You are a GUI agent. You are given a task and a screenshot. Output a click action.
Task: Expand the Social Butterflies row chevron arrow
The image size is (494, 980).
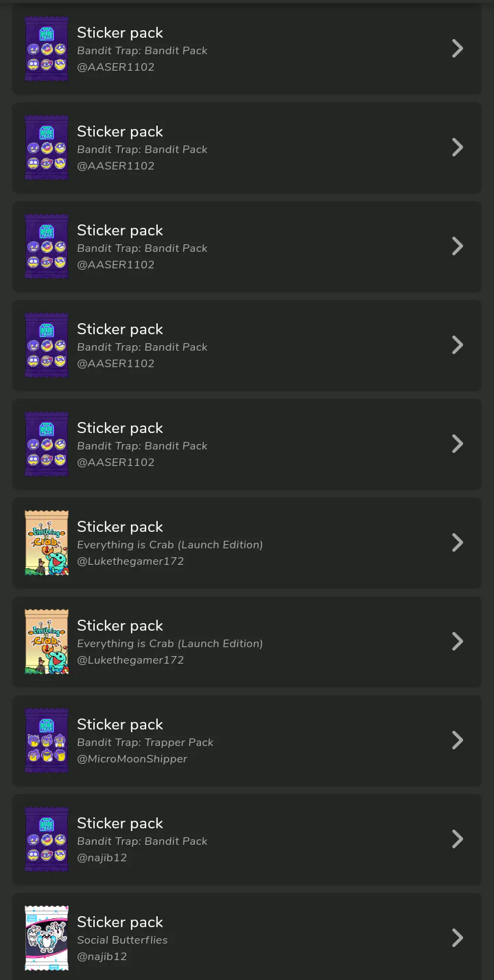point(458,937)
